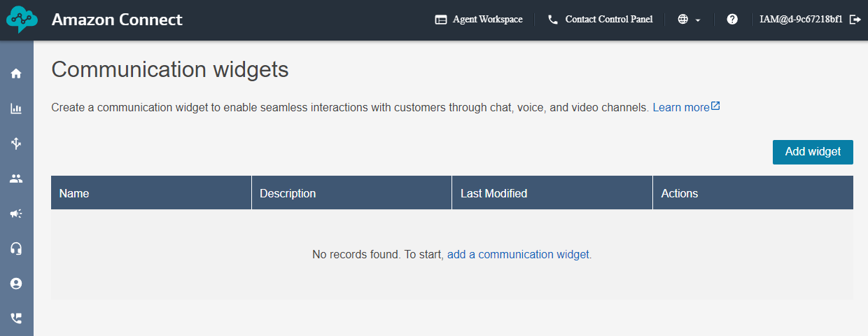This screenshot has width=868, height=336.
Task: Click the Add widget button
Action: [x=813, y=152]
